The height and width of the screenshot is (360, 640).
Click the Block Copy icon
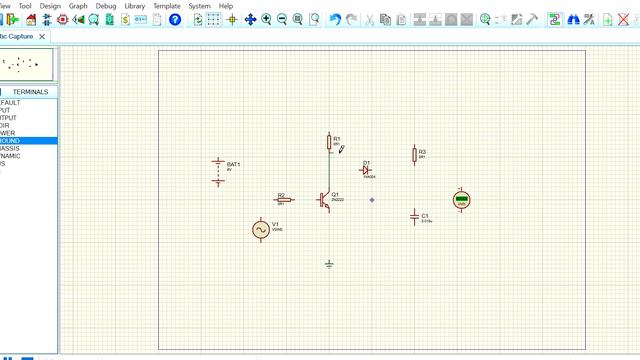(x=420, y=19)
